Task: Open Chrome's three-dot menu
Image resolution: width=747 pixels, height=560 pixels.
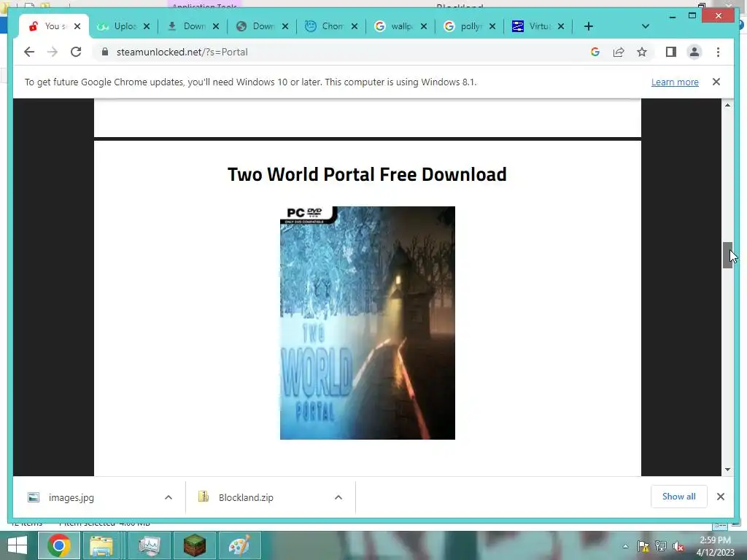Action: (x=718, y=52)
